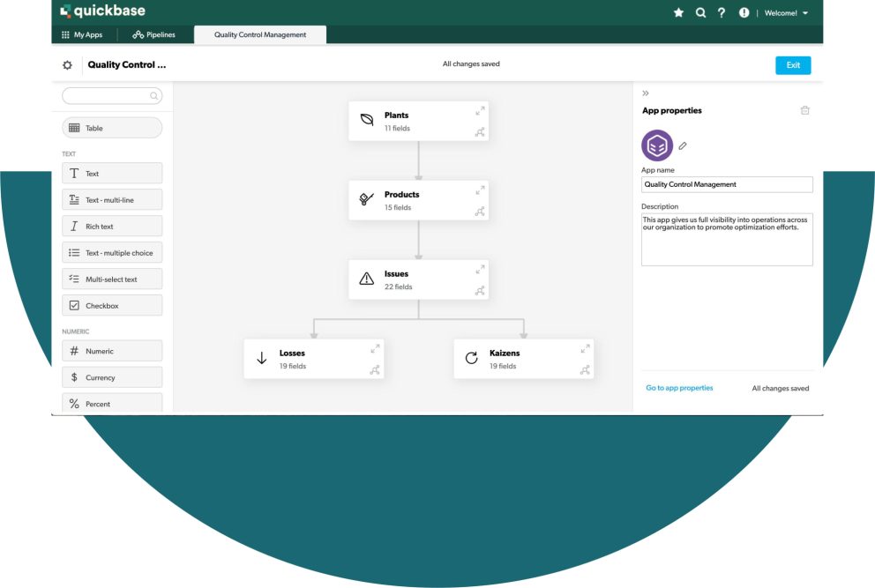Screen dimensions: 875x588
Task: Open the Quality Control Management tab
Action: (x=259, y=35)
